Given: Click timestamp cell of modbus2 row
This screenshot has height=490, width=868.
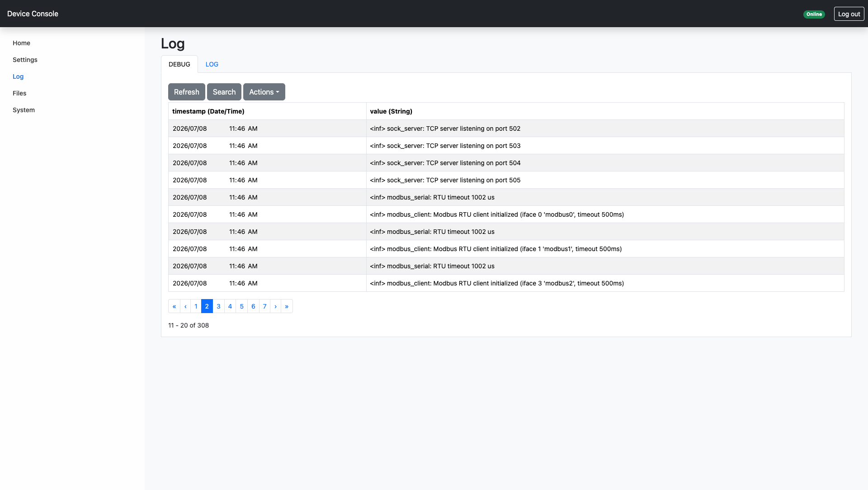Looking at the screenshot, I should (x=267, y=283).
